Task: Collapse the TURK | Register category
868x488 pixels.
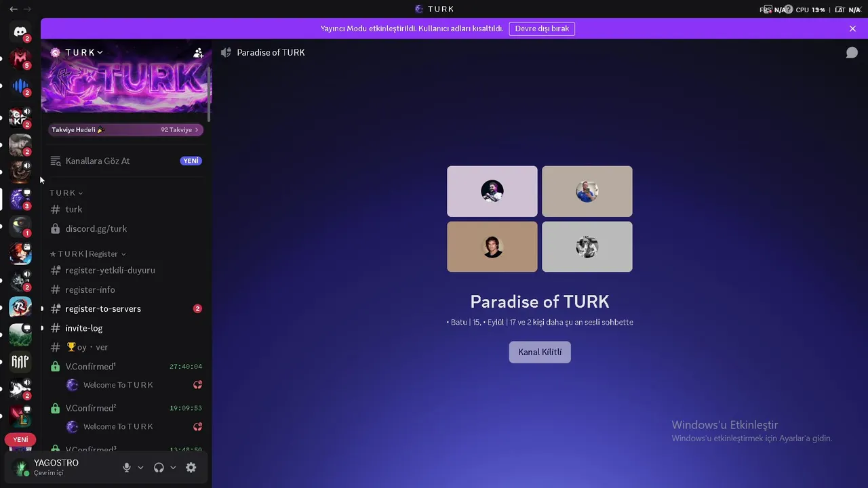Action: tap(88, 254)
